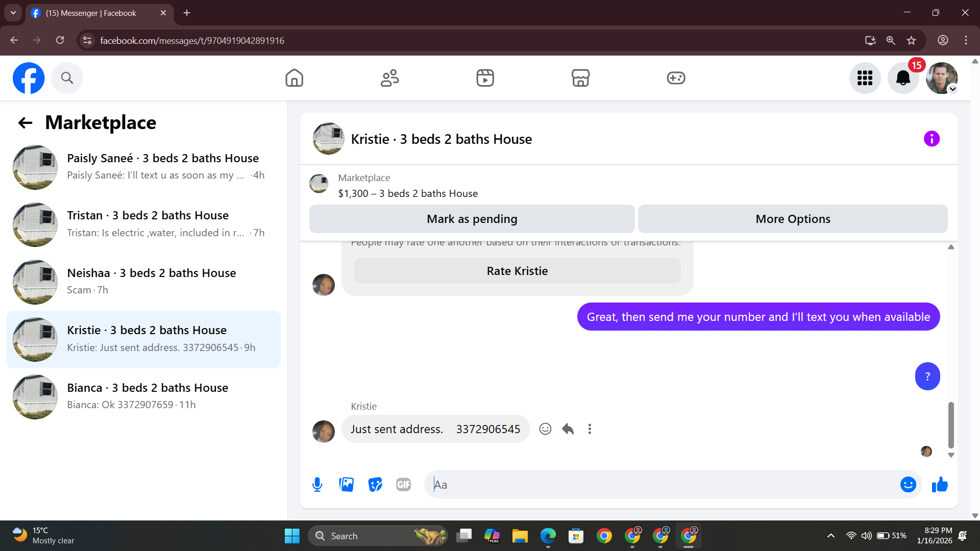
Task: Click the Rate Kristie button
Action: 517,271
